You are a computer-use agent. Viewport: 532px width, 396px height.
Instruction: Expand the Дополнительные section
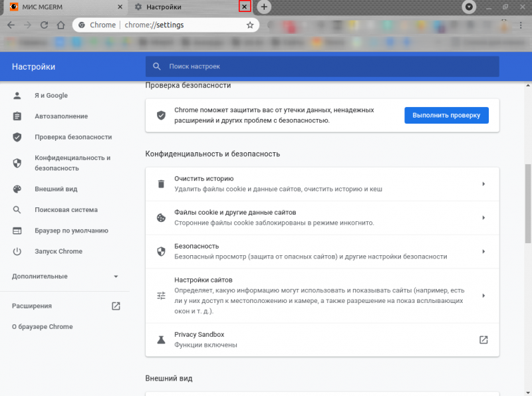tap(115, 276)
